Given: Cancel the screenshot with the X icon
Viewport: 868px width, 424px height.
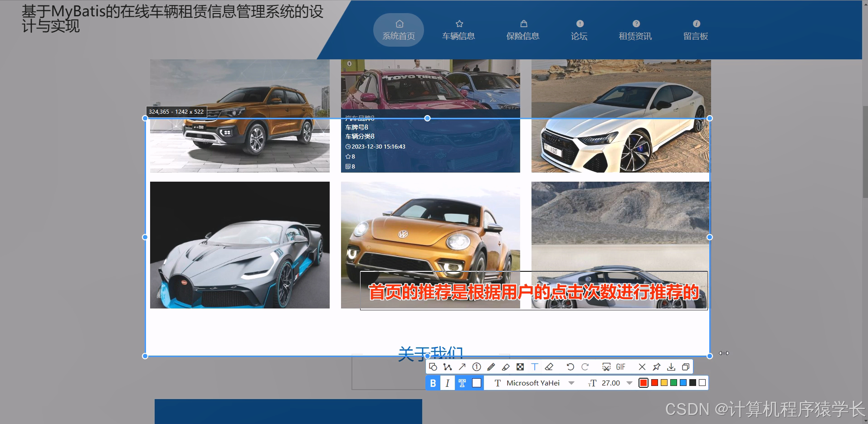Looking at the screenshot, I should click(642, 367).
